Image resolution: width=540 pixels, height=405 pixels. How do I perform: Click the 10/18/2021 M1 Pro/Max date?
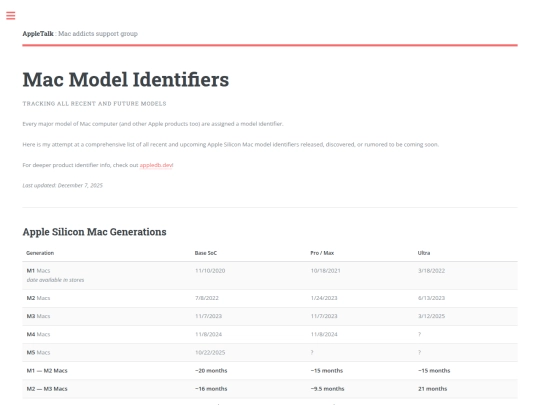(325, 271)
